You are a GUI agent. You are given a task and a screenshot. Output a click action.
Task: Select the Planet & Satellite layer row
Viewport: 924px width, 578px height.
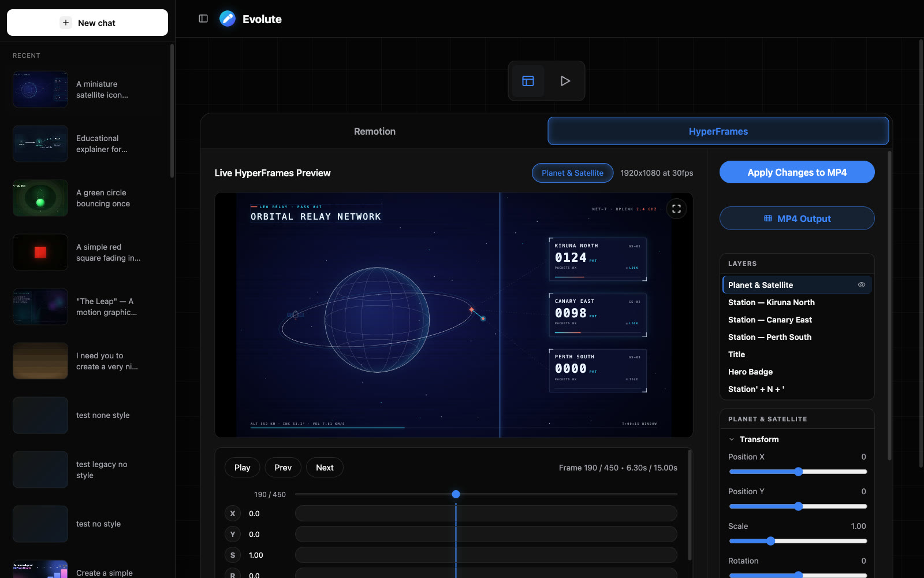tap(797, 285)
